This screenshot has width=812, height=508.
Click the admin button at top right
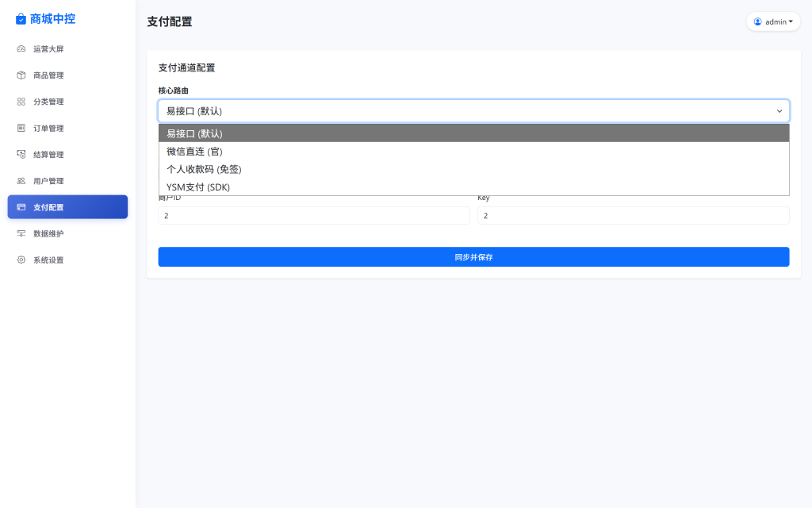pos(773,21)
